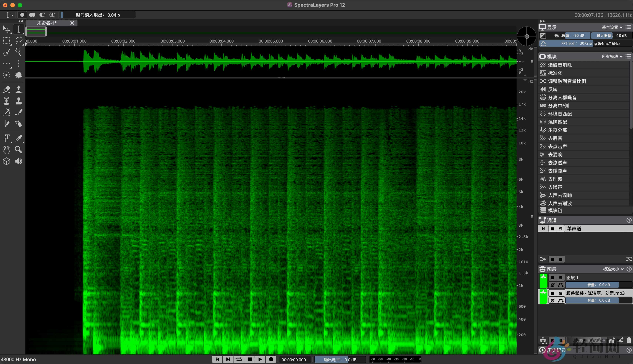This screenshot has height=364, width=633.
Task: Select the speaker playback tool
Action: 19,161
